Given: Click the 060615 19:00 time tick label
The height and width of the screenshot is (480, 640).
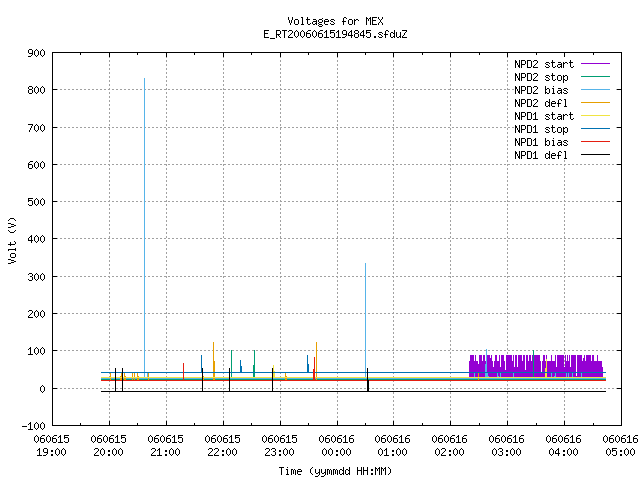Looking at the screenshot, I should pyautogui.click(x=51, y=446).
